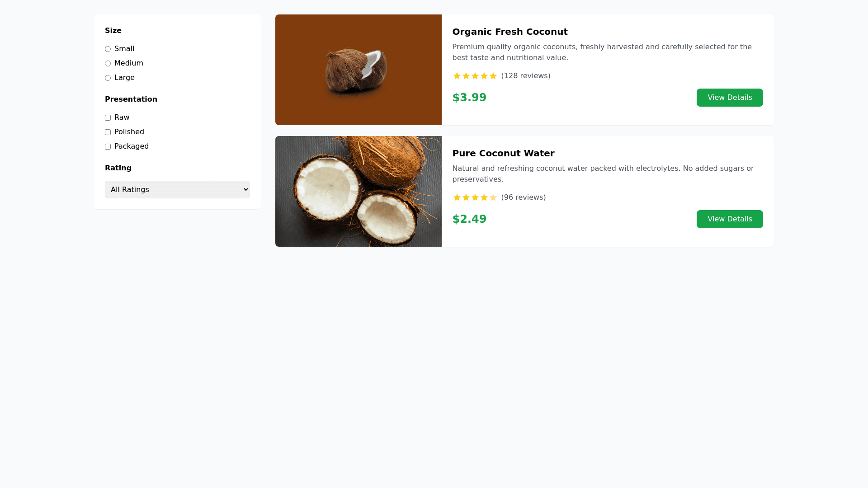Check the Polished presentation filter

108,132
